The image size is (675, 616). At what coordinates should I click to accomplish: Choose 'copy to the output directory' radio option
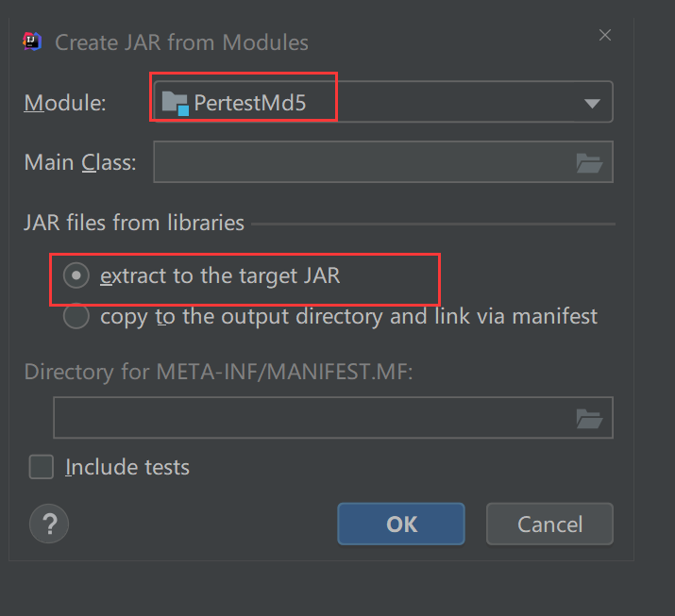76,317
